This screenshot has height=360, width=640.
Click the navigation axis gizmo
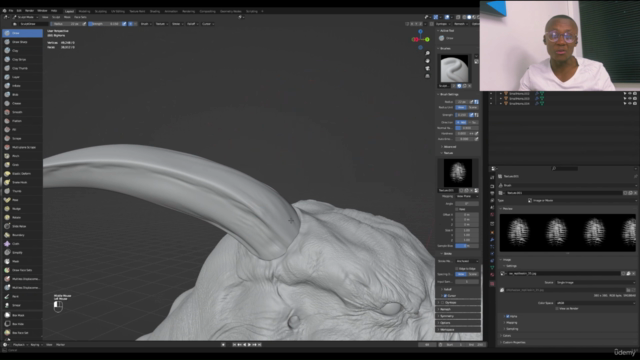point(420,39)
